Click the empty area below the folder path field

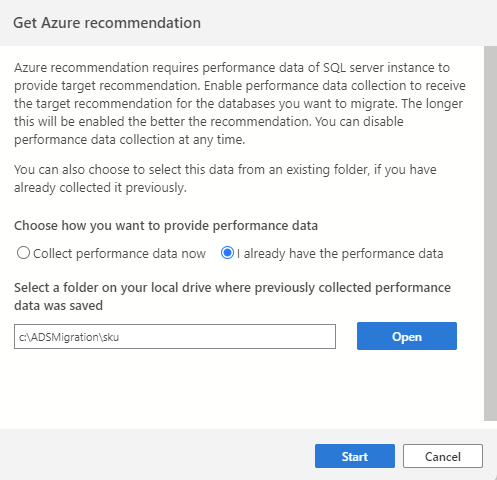pos(233,387)
